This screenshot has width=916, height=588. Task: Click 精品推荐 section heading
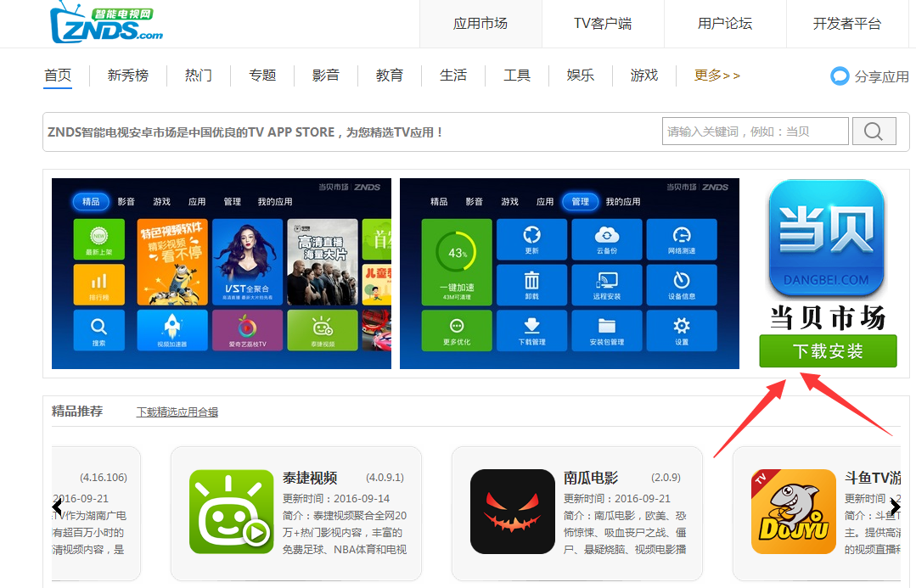tap(77, 411)
